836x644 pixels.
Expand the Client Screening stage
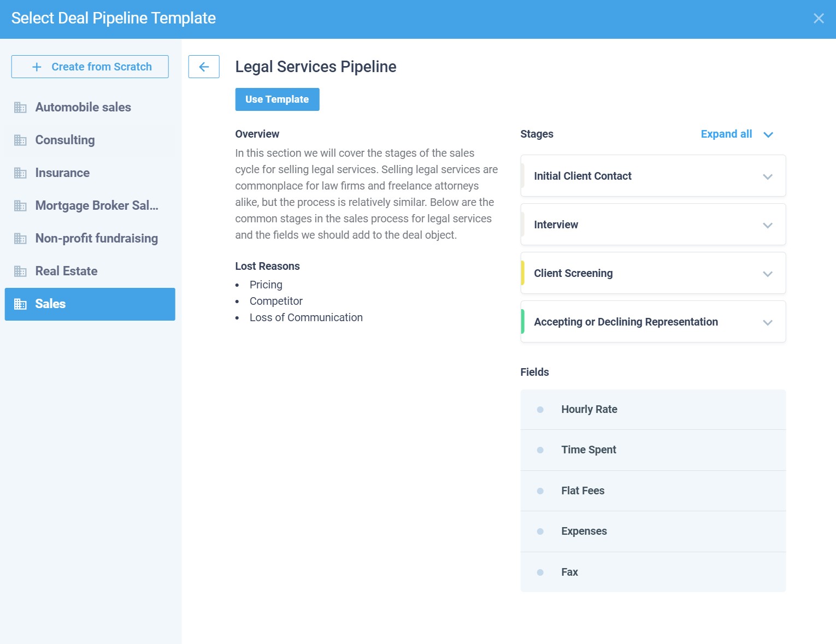(x=767, y=274)
